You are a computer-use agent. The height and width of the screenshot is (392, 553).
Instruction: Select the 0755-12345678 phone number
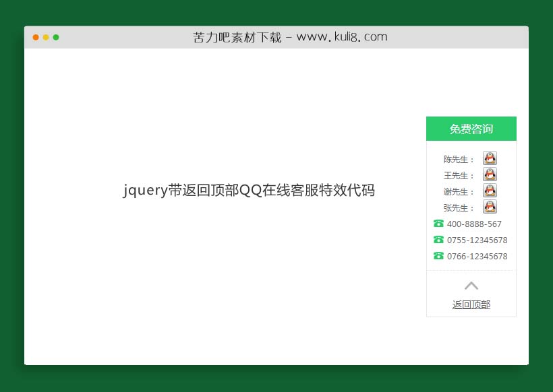pos(477,240)
